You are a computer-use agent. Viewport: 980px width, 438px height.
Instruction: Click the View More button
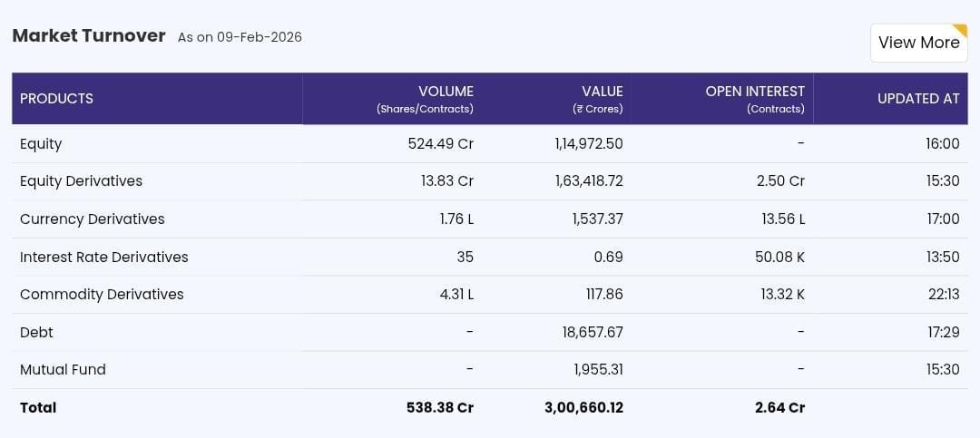tap(918, 43)
